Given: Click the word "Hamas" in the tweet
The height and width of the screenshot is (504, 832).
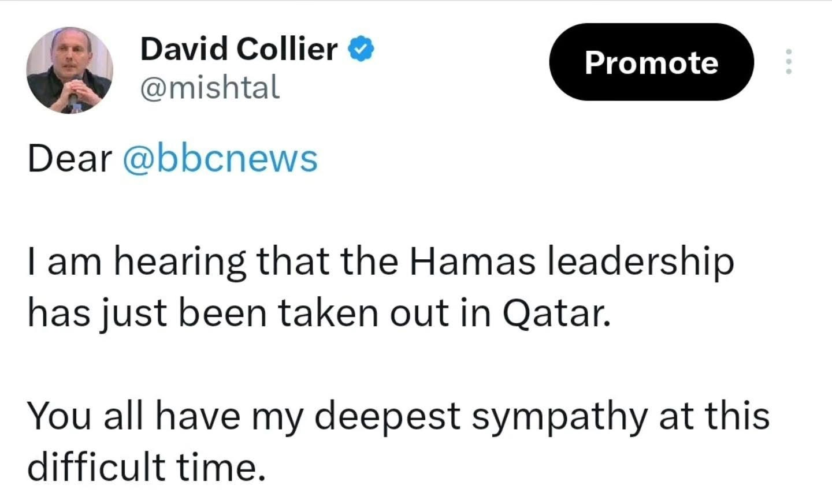Looking at the screenshot, I should click(x=472, y=262).
